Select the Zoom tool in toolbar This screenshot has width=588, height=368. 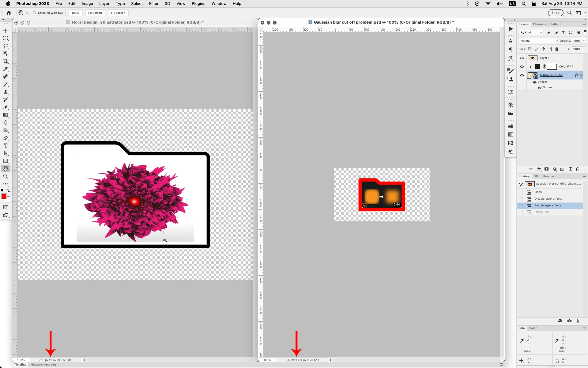6,176
